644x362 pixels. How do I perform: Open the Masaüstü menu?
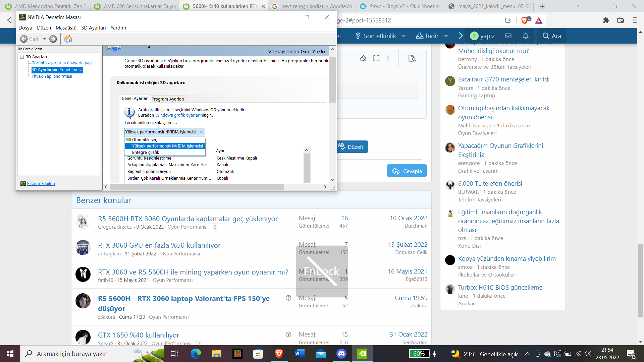pos(66,28)
